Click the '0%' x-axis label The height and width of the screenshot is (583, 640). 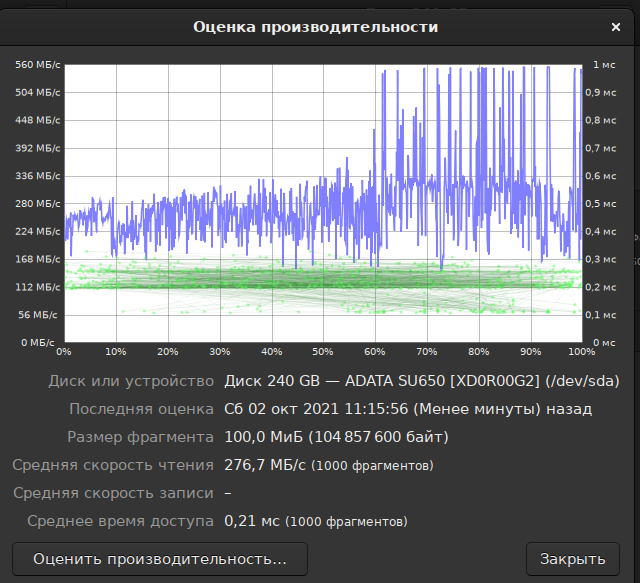click(x=63, y=352)
